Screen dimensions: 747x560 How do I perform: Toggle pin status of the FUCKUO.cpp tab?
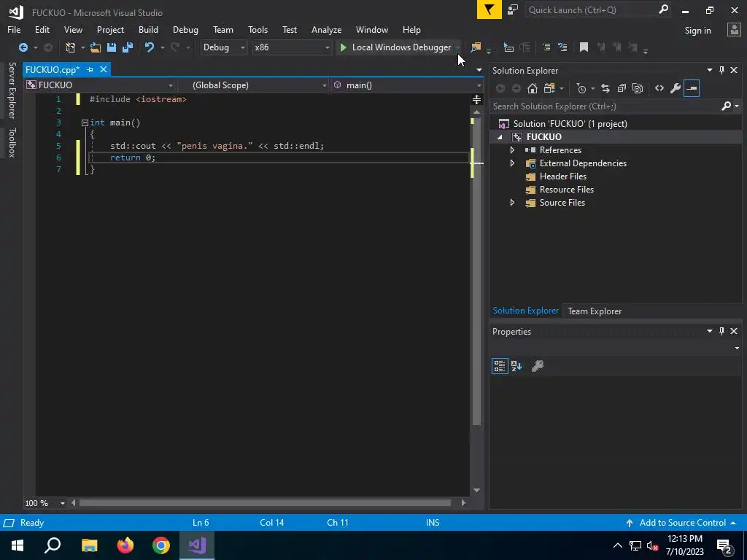click(90, 69)
